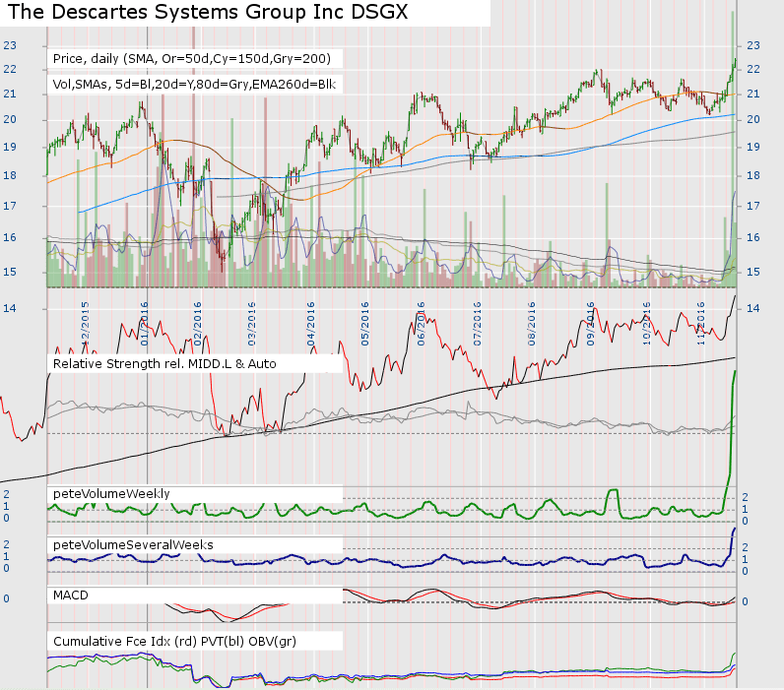Click the 15 price label on left axis
This screenshot has width=784, height=690.
coord(10,273)
